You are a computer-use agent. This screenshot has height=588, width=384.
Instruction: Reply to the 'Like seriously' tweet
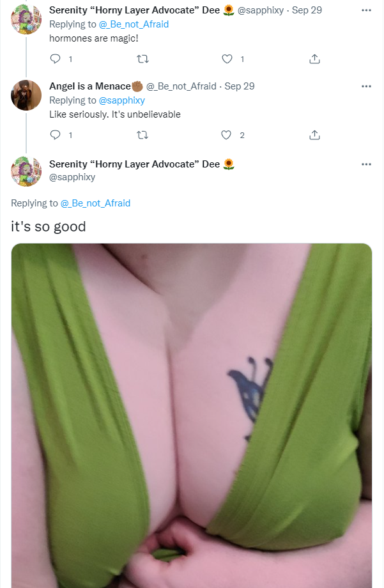tap(56, 135)
